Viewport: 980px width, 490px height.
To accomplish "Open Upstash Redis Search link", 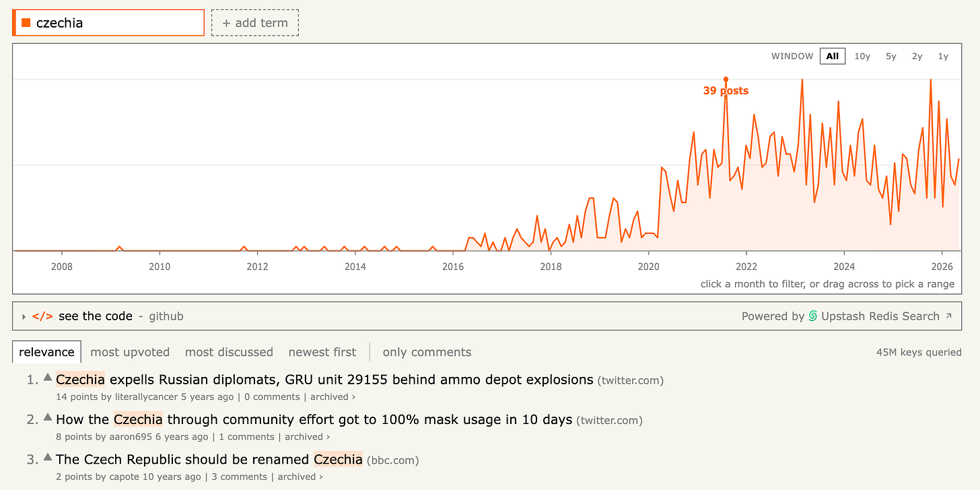I will click(880, 316).
